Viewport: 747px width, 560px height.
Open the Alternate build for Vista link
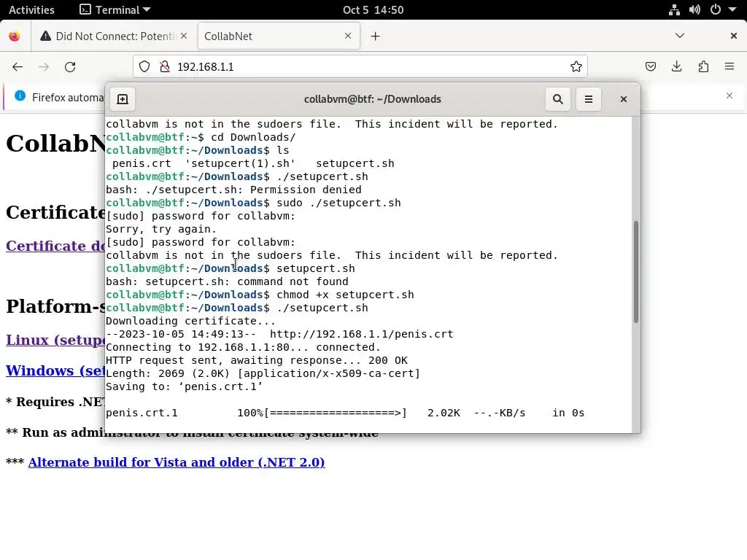[177, 462]
